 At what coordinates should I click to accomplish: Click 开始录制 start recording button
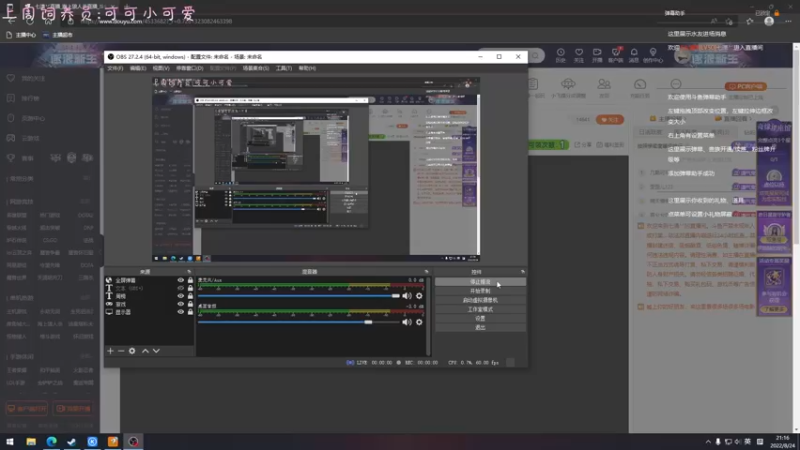[480, 291]
